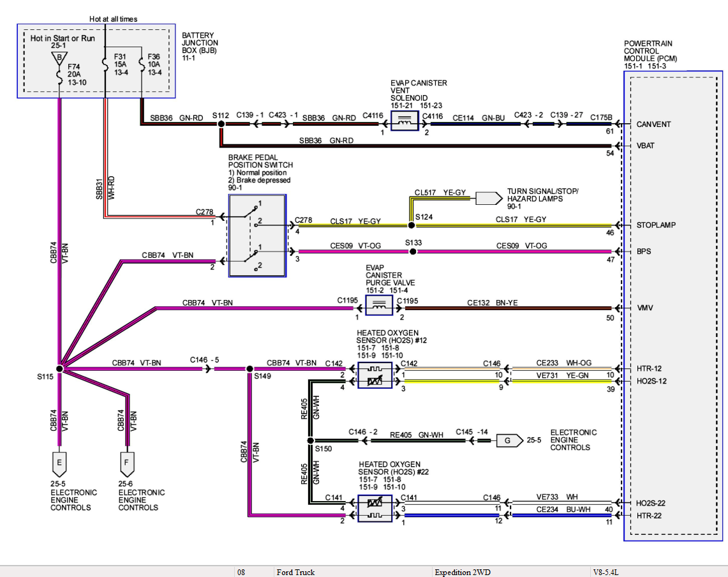Click the heated oxygen sensor #12 symbol
The image size is (728, 577).
click(375, 375)
